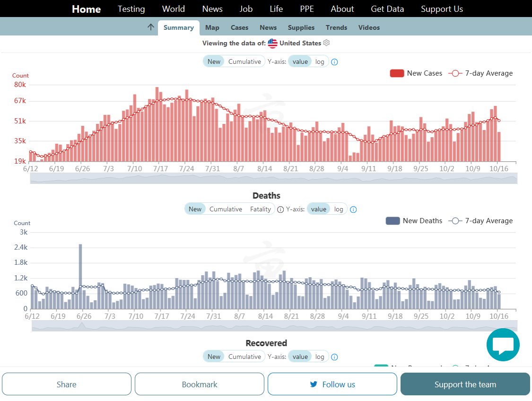Go to Home in top navigation

pyautogui.click(x=86, y=9)
